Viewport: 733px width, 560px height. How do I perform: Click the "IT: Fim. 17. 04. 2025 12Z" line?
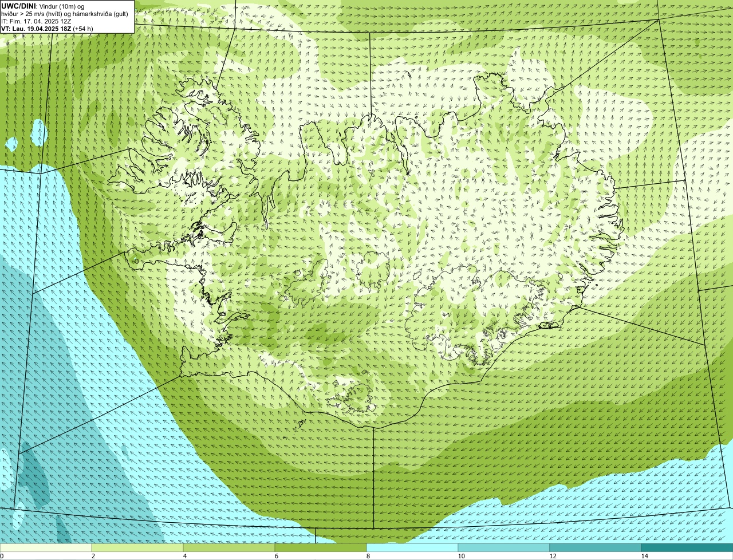click(x=37, y=21)
